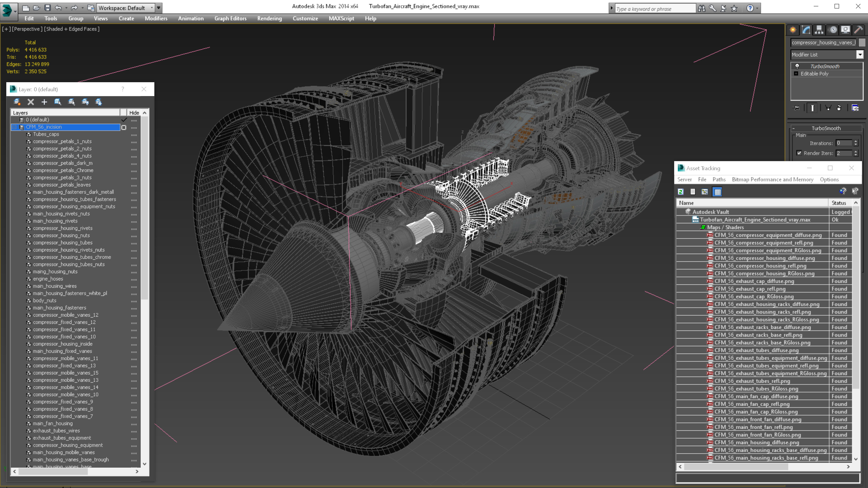Click the New Scene icon in quick access toolbar
868x488 pixels.
point(26,8)
